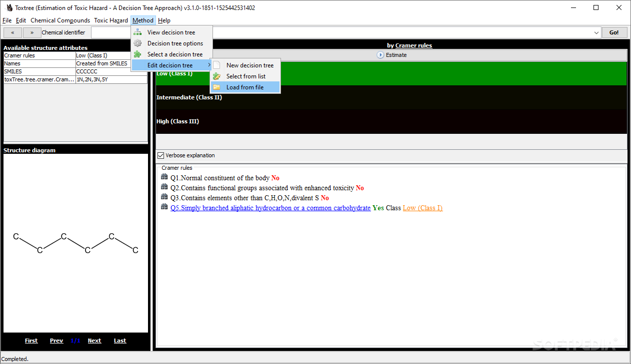Select the SMILES attribute name cell
Image resolution: width=631 pixels, height=364 pixels.
tap(39, 71)
